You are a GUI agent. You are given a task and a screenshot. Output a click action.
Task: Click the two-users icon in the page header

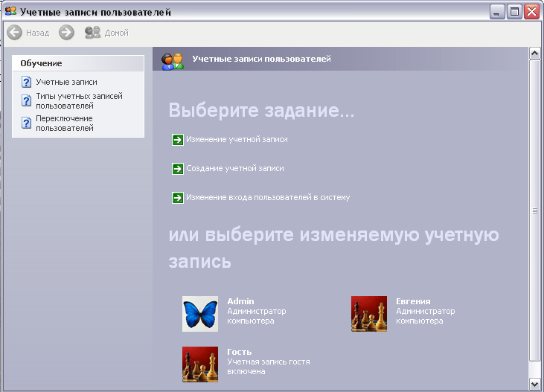pos(173,61)
